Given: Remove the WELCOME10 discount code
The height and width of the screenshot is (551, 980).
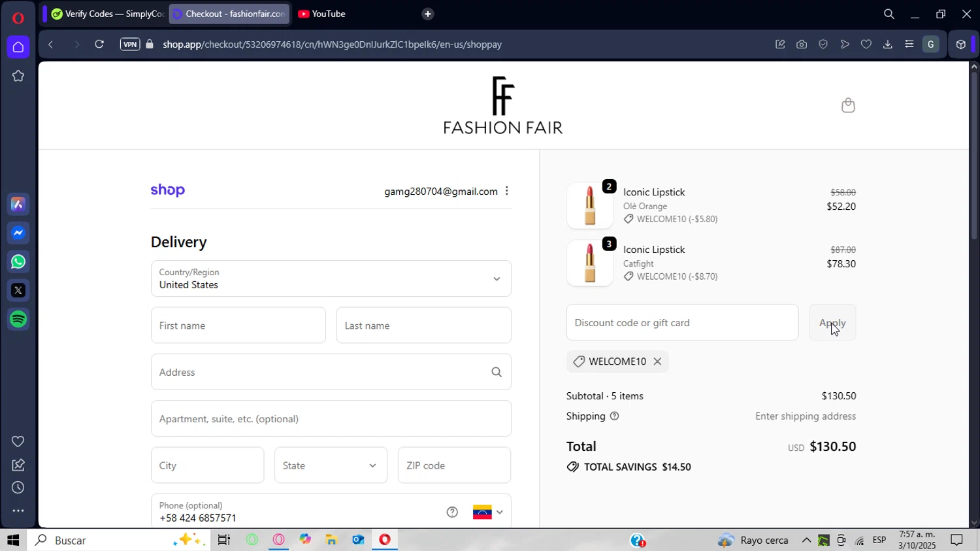Looking at the screenshot, I should click(657, 361).
